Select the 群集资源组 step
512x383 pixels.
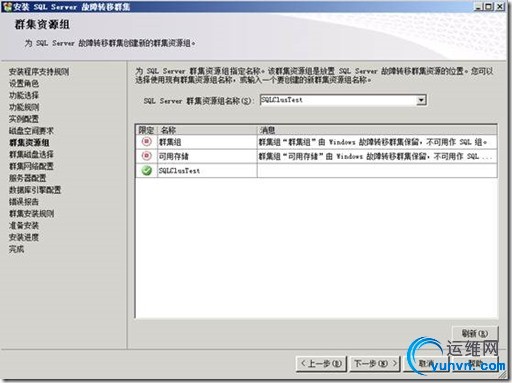click(29, 143)
